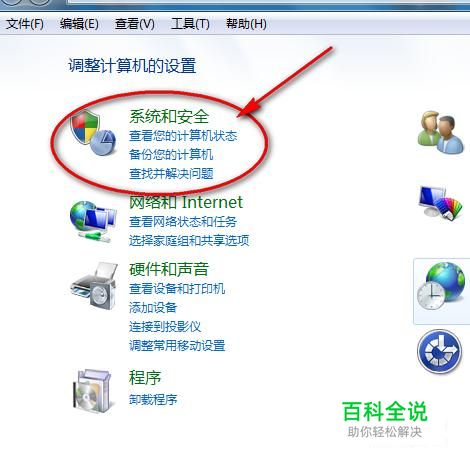Click 选择家庭组和共享选项 link
Viewport: 470px width, 470px height.
189,240
